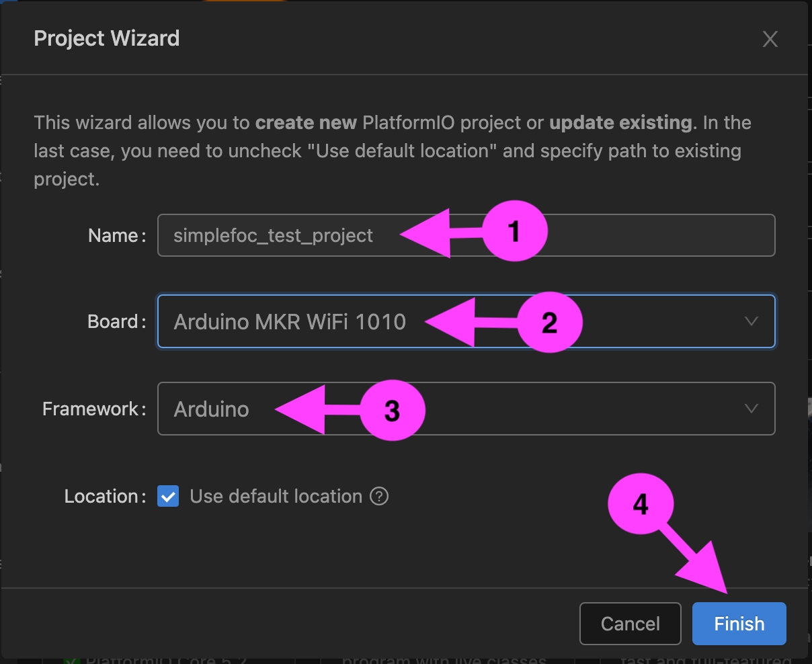Uncheck the Use default location checkbox
812x664 pixels.
(168, 497)
